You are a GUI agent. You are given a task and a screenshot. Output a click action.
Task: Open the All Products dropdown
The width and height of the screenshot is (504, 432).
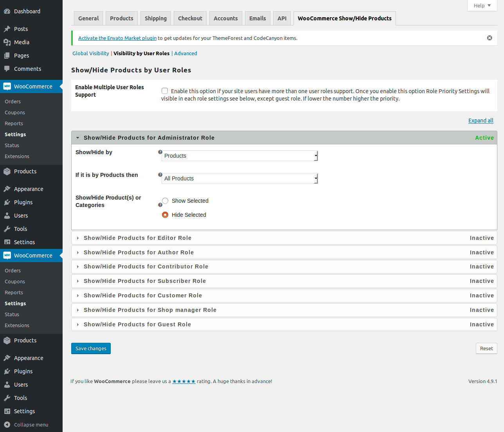[x=239, y=178]
